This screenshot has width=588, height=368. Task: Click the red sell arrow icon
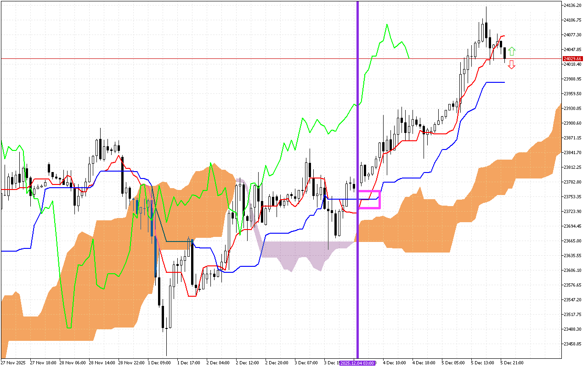point(512,65)
